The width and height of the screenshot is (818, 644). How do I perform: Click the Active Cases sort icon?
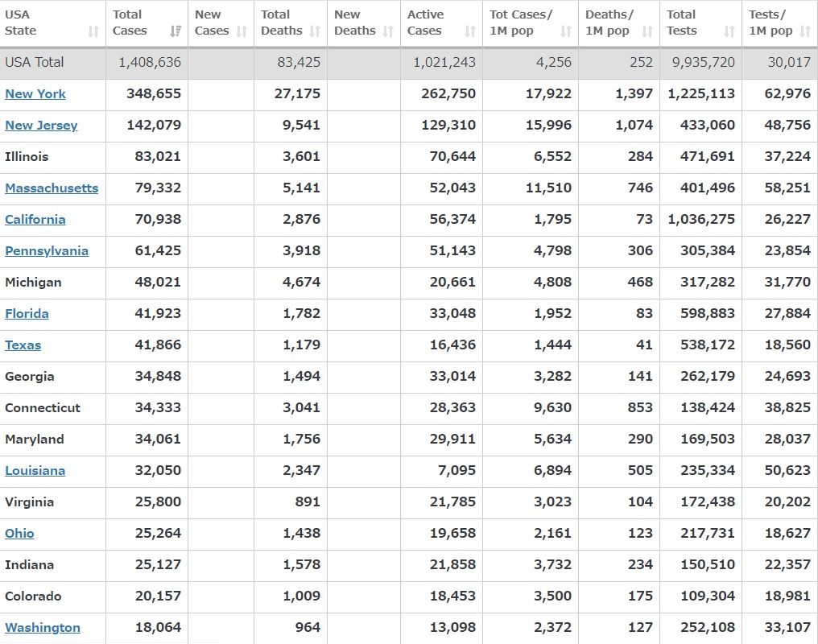pyautogui.click(x=470, y=31)
